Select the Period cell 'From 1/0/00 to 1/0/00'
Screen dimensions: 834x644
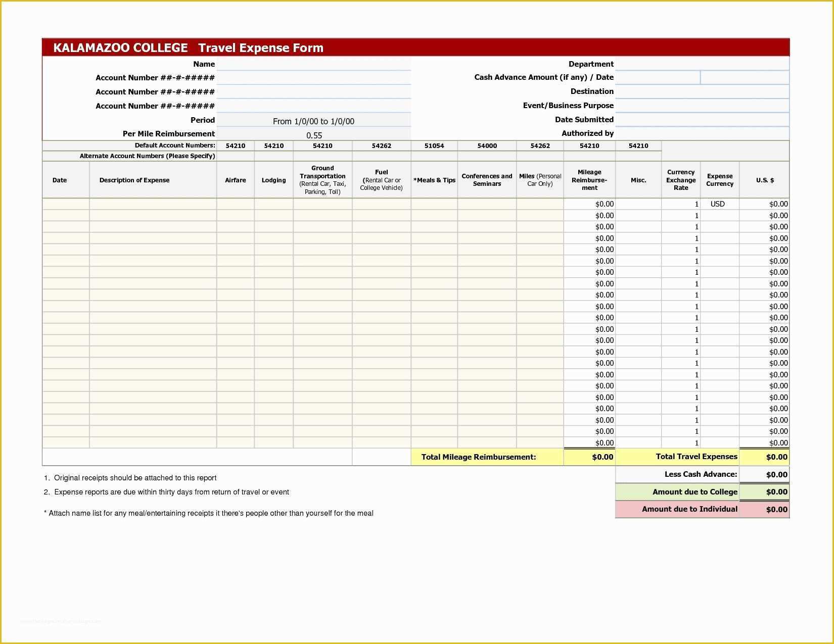tap(314, 121)
